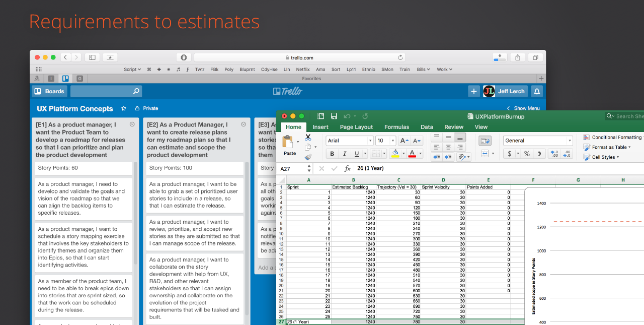Toggle Bold formatting in Excel
This screenshot has width=644, height=325.
[332, 154]
